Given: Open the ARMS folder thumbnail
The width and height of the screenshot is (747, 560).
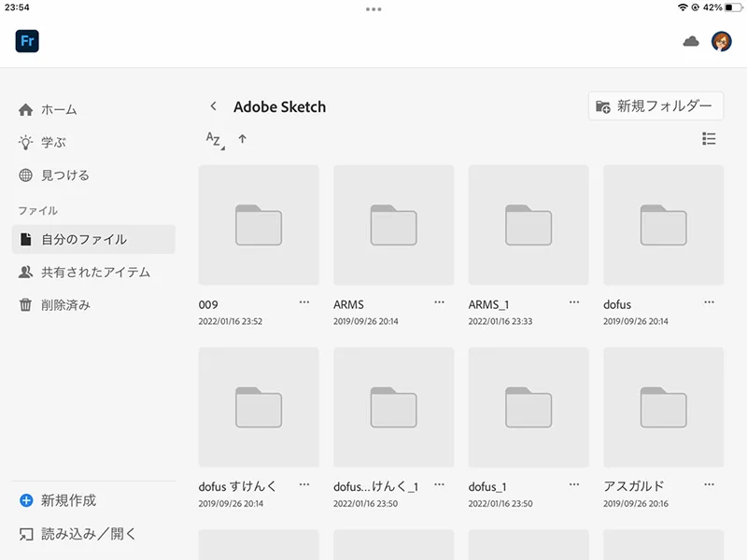Looking at the screenshot, I should [393, 225].
